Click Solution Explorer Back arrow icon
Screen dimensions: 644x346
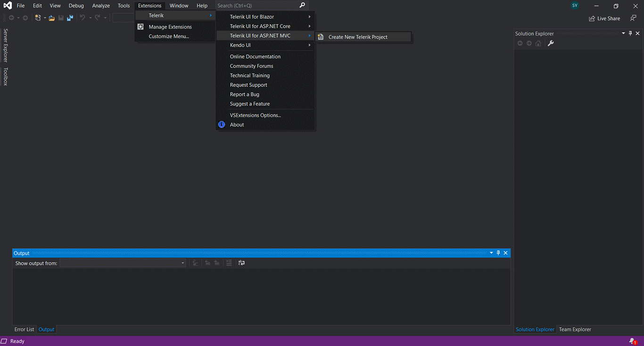(x=520, y=43)
